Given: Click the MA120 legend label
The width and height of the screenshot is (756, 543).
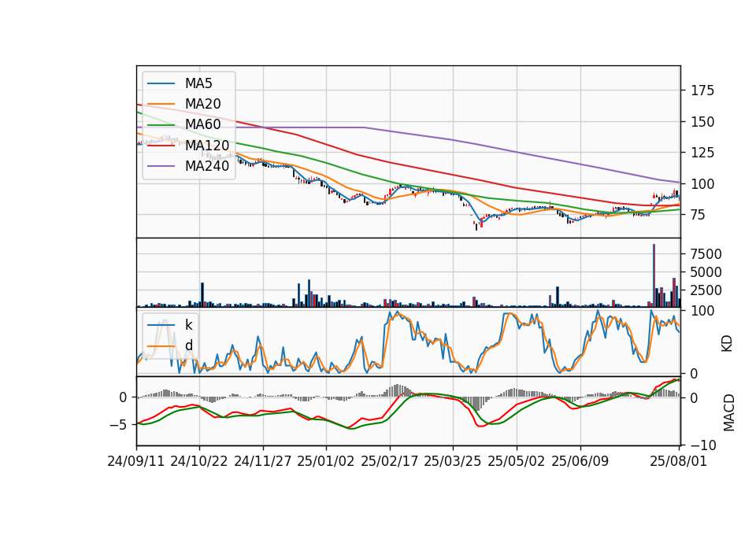Looking at the screenshot, I should coord(207,145).
